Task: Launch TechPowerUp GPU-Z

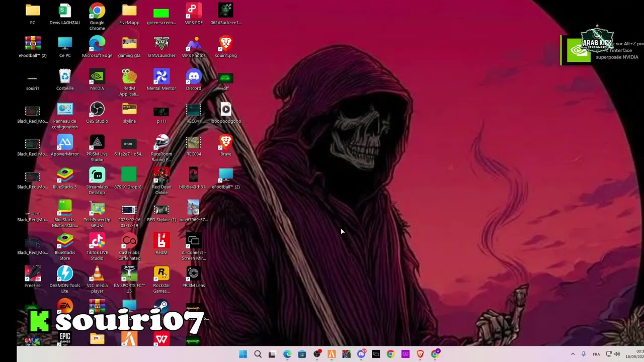Action: point(97,214)
